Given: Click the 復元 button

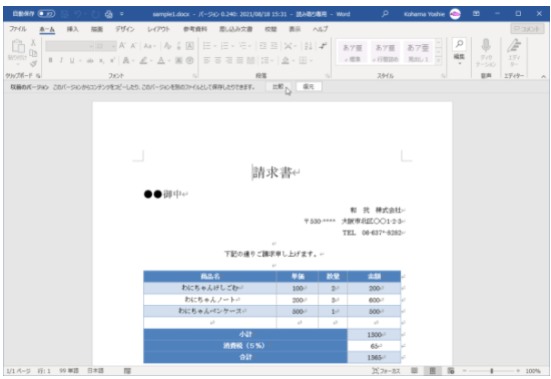Looking at the screenshot, I should pos(308,86).
